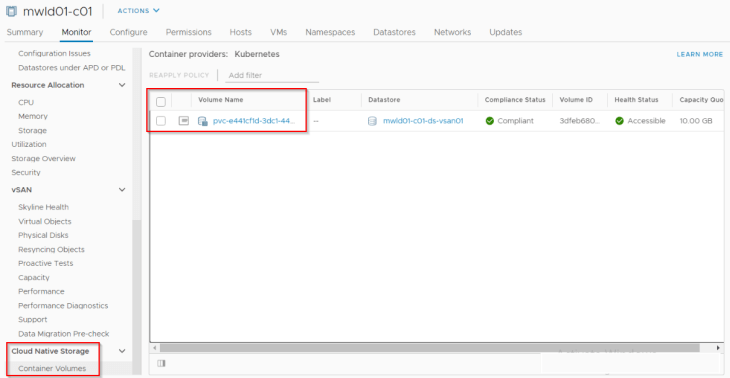Click the cluster icon beside mwld01-c01
Viewport: 730px width, 378px height.
coord(11,11)
